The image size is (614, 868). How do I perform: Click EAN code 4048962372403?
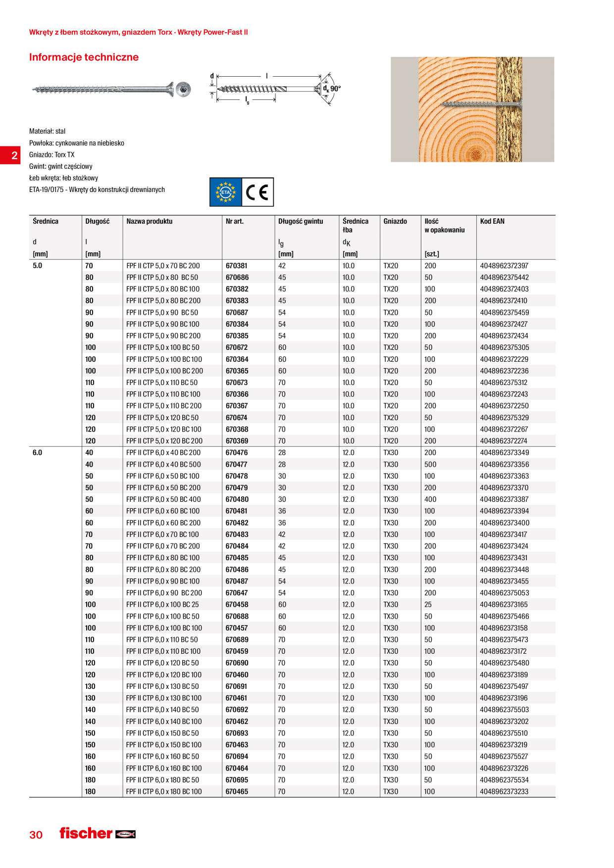[504, 289]
